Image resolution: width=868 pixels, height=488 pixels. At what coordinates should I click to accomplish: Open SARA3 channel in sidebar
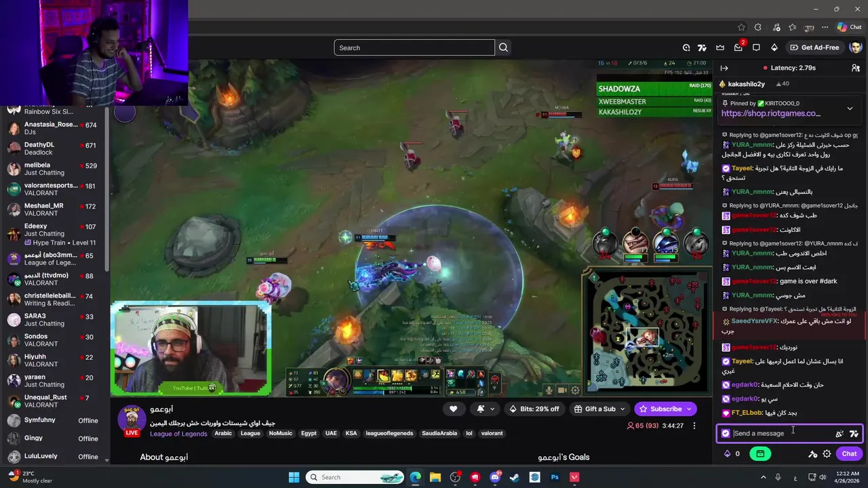click(x=54, y=319)
